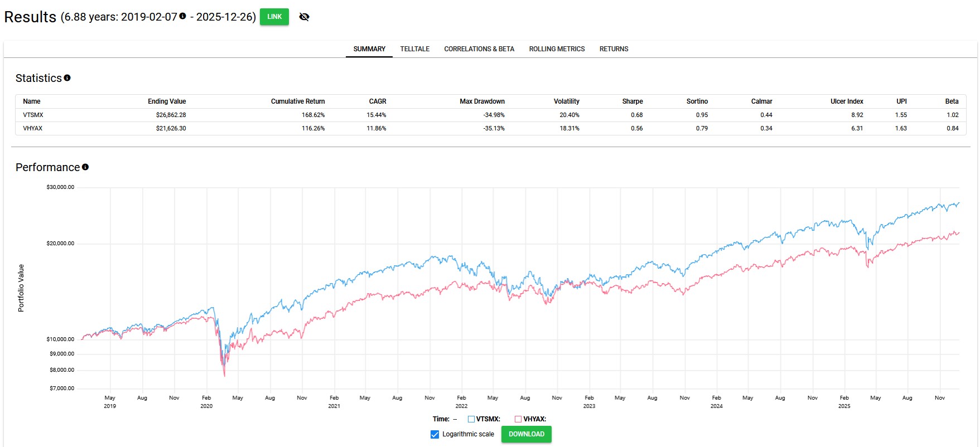Click the volatility value 18.31%
The width and height of the screenshot is (980, 447).
click(x=569, y=128)
